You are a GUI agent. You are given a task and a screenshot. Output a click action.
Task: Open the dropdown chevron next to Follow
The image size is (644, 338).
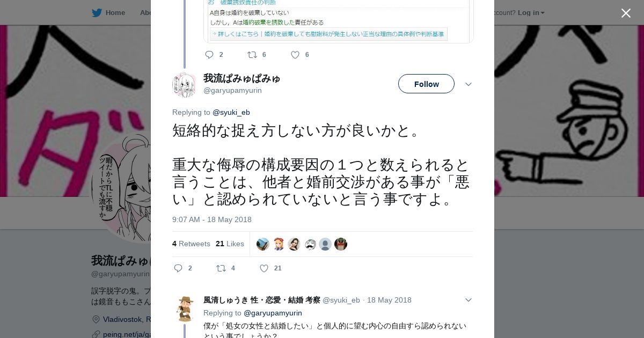coord(468,84)
